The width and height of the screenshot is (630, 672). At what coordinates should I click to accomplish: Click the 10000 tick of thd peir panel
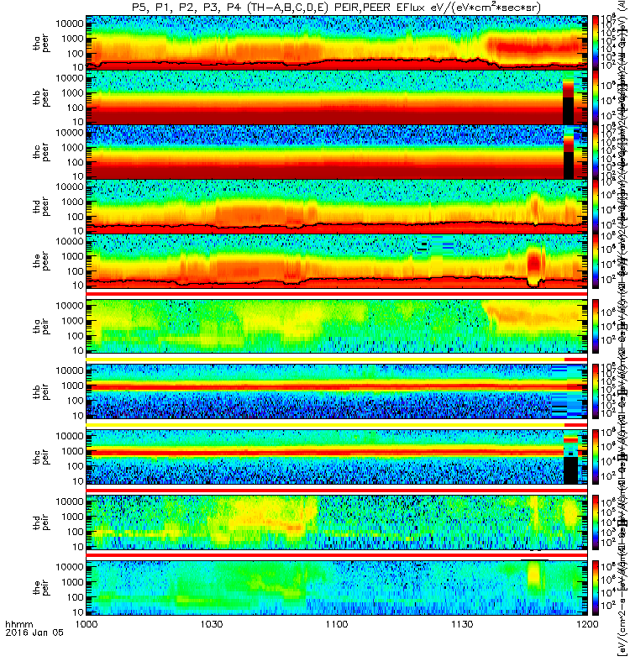click(x=70, y=501)
